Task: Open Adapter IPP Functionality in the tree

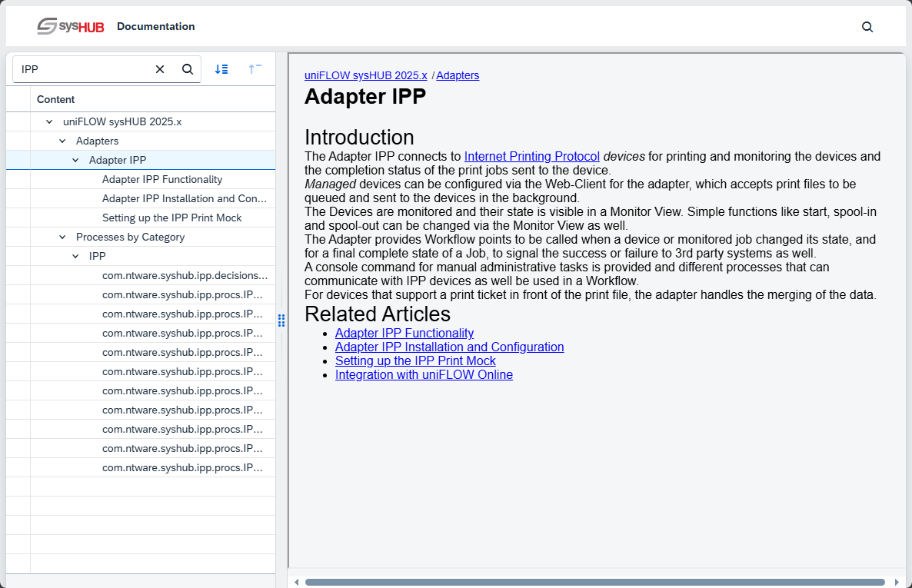Action: click(x=162, y=179)
